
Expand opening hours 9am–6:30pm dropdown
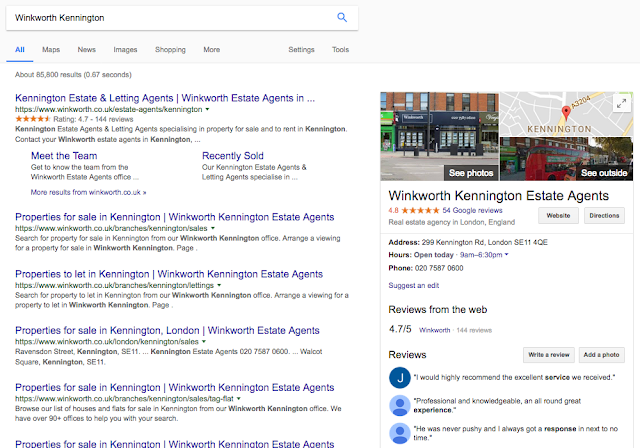pyautogui.click(x=484, y=255)
